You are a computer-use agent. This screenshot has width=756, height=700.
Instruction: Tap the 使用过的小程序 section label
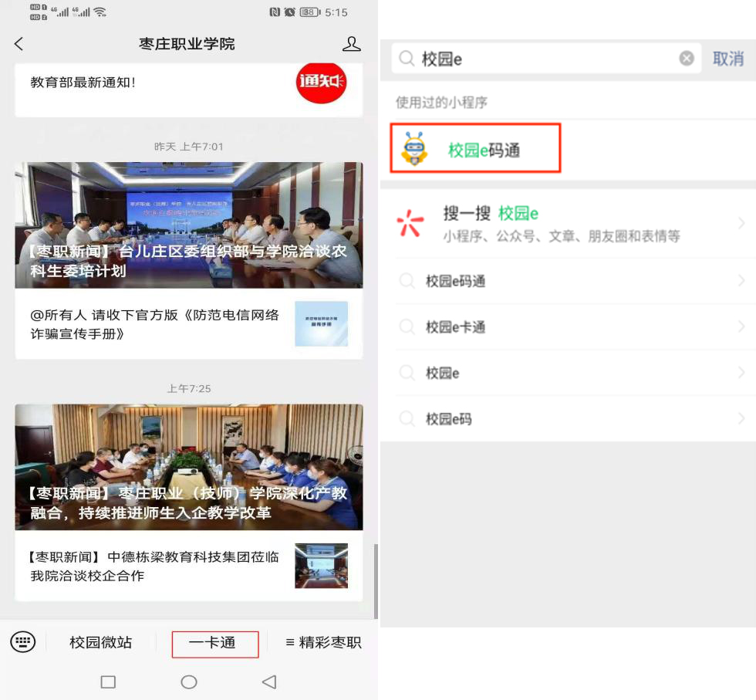coord(441,103)
